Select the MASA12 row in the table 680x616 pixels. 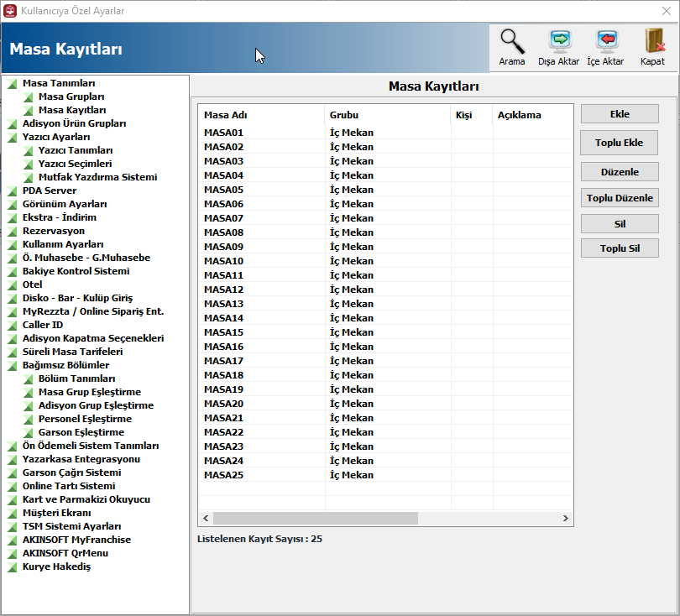385,290
